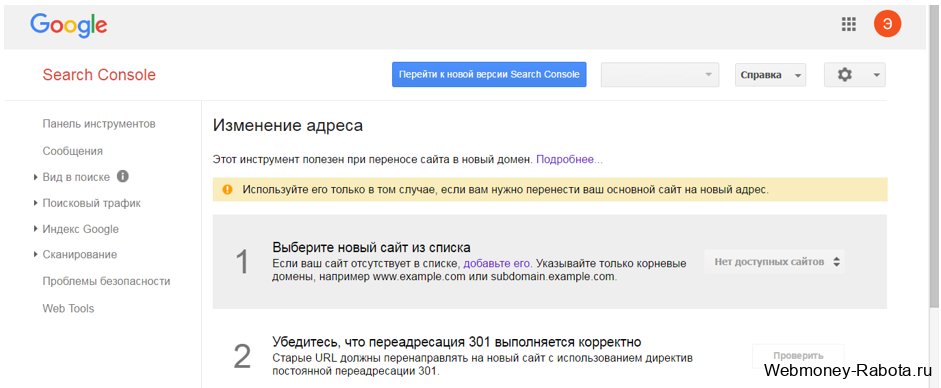Viewport: 941px width, 388px height.
Task: Open the orange account avatar
Action: pos(888,24)
